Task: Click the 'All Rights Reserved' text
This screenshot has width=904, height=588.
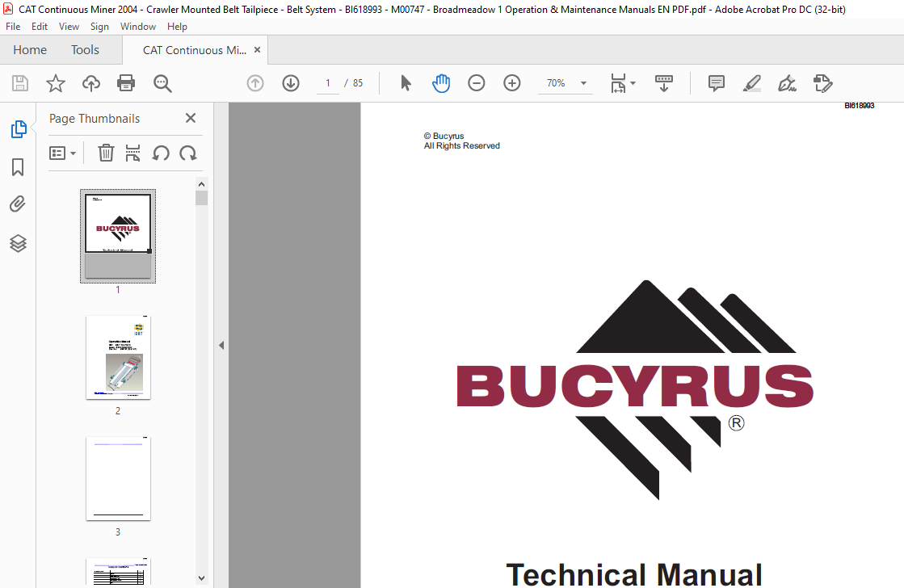Action: point(462,146)
